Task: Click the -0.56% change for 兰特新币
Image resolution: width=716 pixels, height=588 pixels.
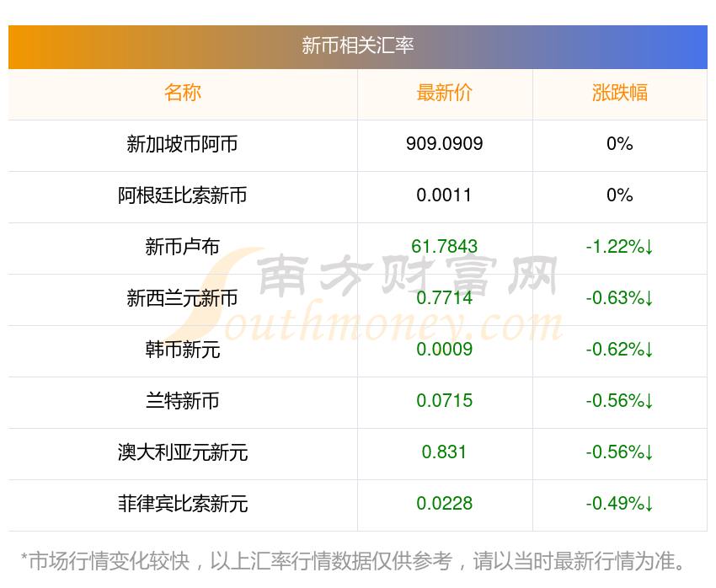Action: (620, 401)
